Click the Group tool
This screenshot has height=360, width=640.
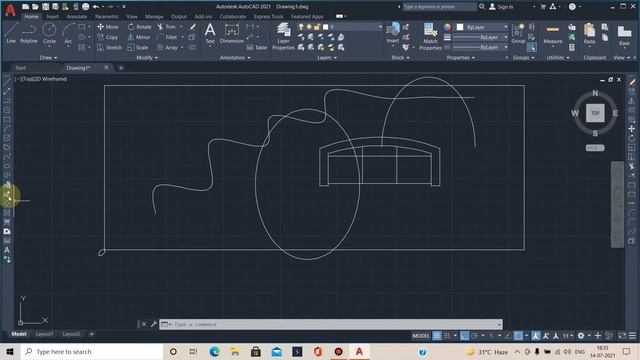click(518, 33)
